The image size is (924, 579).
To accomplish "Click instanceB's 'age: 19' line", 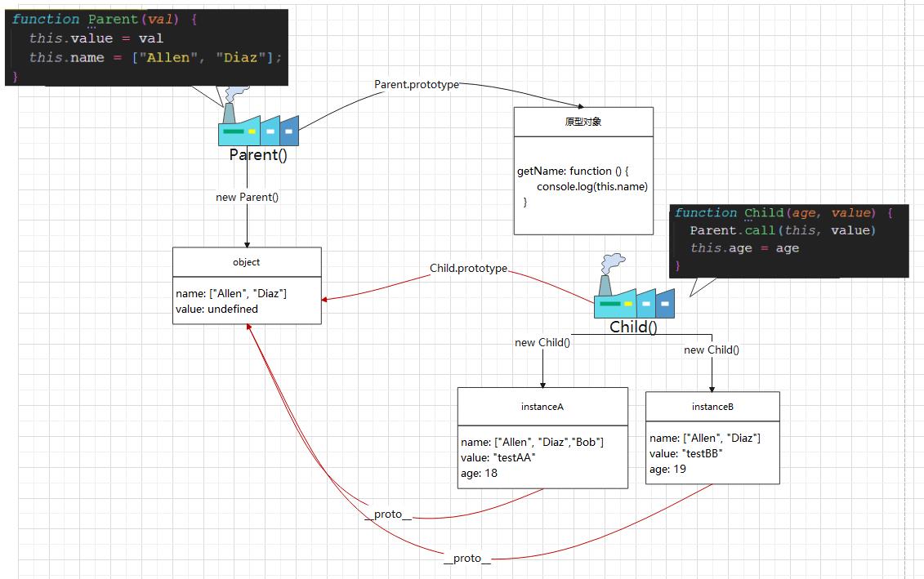I will tap(667, 470).
